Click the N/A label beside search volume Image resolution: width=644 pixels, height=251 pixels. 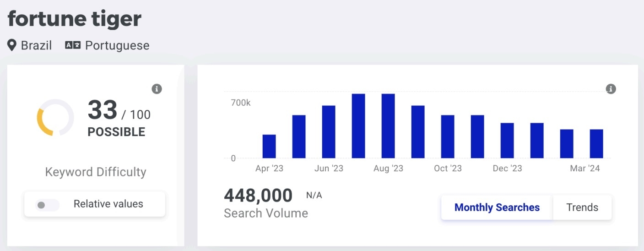coord(314,196)
